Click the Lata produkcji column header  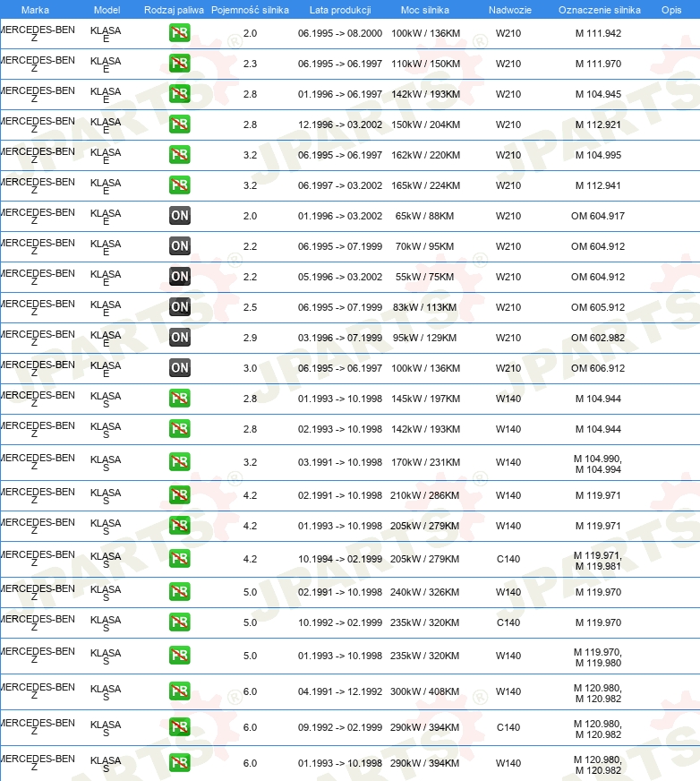coord(340,10)
